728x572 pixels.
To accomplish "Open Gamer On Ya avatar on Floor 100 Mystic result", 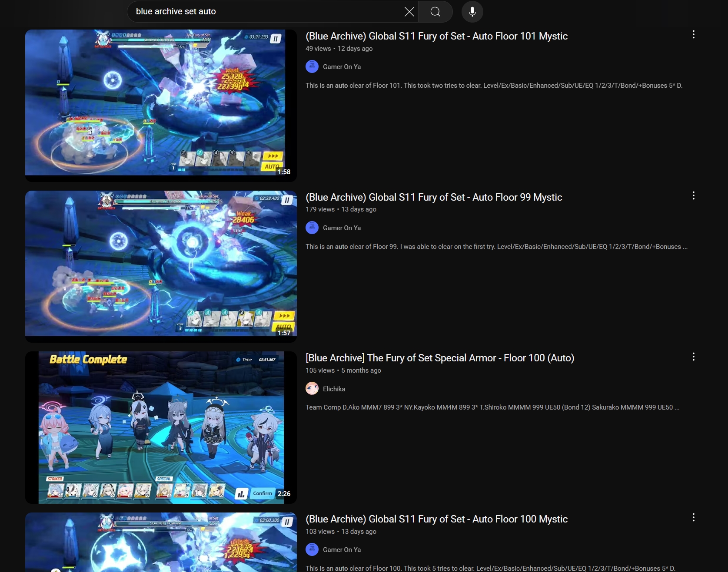I will coord(312,549).
